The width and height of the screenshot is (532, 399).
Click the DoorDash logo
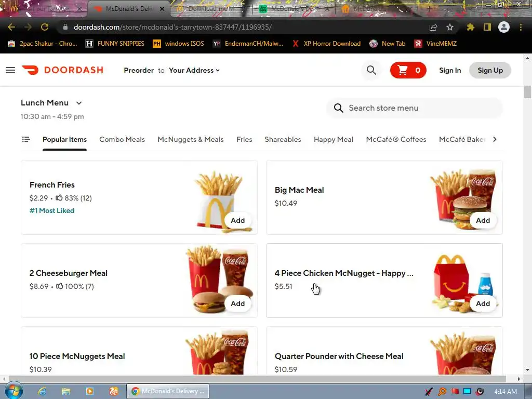63,70
